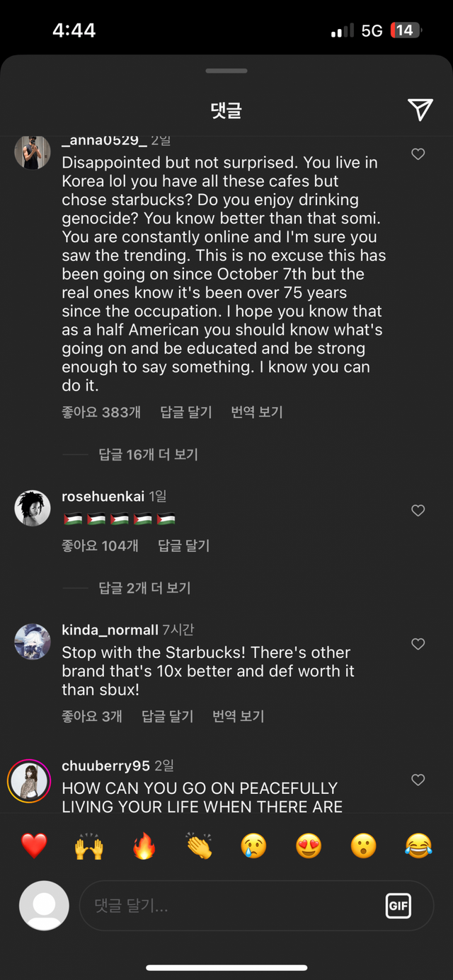The width and height of the screenshot is (453, 980).
Task: Tap the GIF button in comment box
Action: (398, 906)
